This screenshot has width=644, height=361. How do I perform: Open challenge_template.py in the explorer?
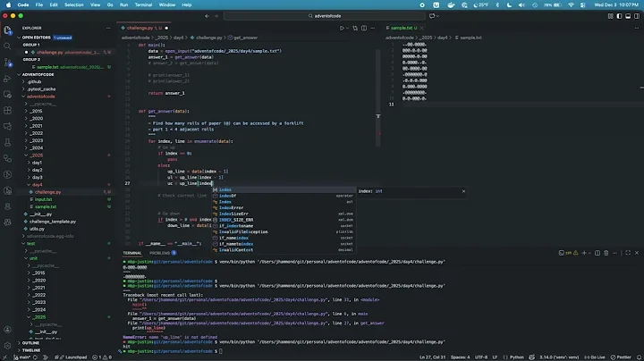[53, 222]
